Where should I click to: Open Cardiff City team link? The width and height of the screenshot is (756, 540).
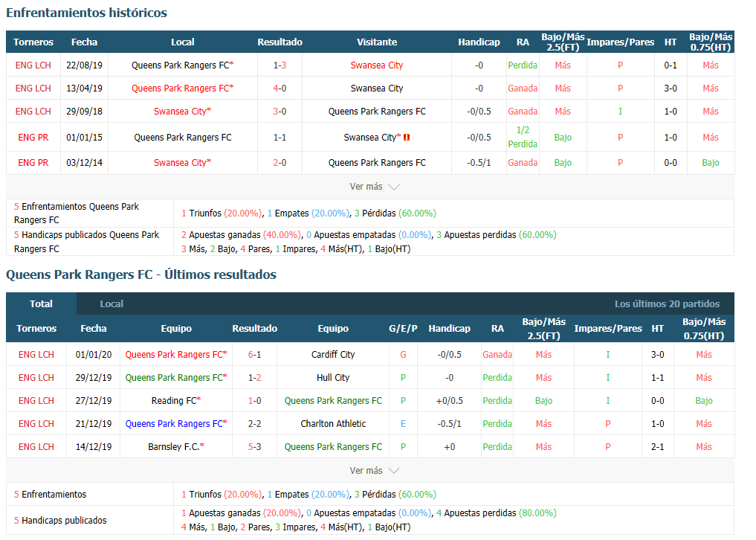(333, 355)
